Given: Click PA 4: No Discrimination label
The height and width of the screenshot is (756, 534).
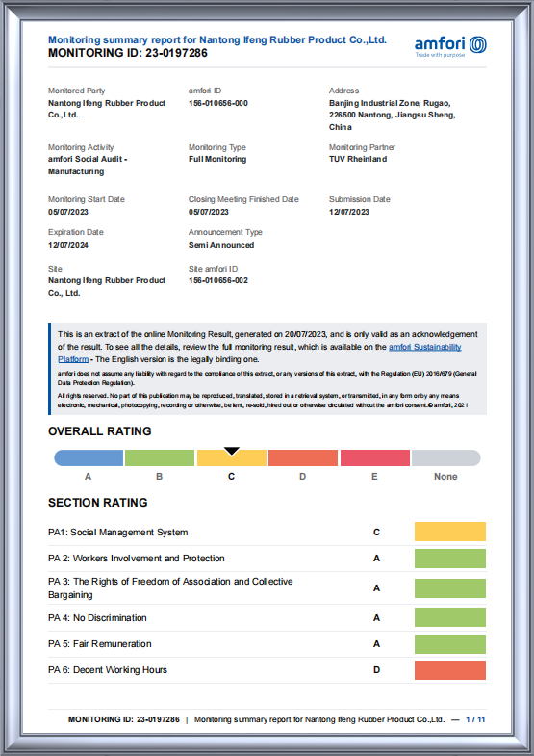Looking at the screenshot, I should click(x=97, y=618).
